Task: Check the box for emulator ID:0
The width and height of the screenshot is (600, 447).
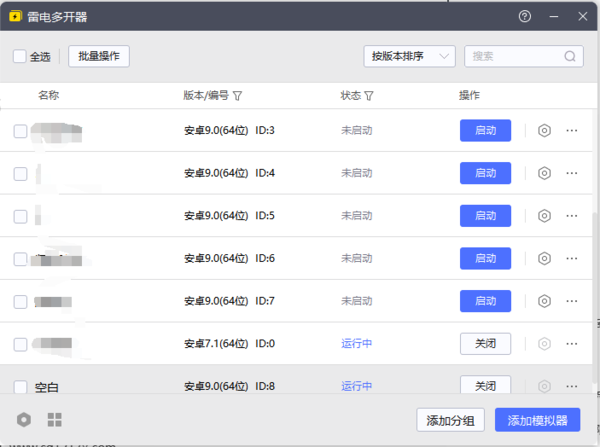Action: coord(20,344)
